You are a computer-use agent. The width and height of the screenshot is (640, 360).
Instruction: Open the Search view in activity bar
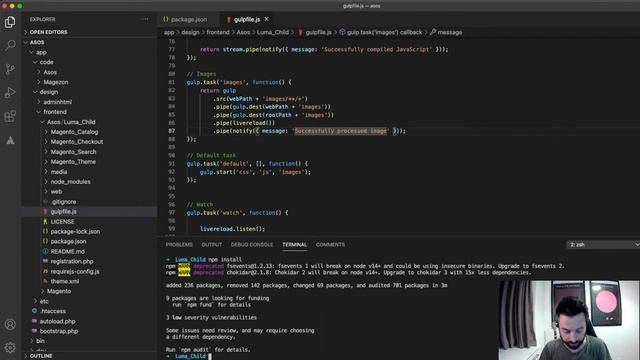click(x=10, y=45)
